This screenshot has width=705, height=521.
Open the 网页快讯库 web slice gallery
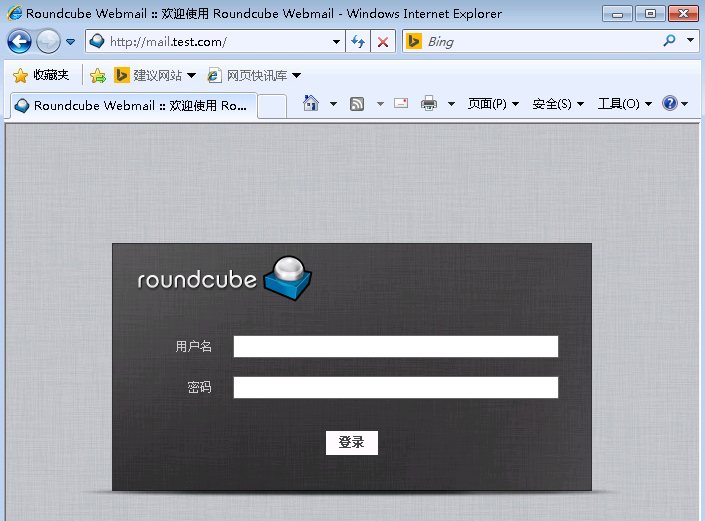click(x=257, y=75)
